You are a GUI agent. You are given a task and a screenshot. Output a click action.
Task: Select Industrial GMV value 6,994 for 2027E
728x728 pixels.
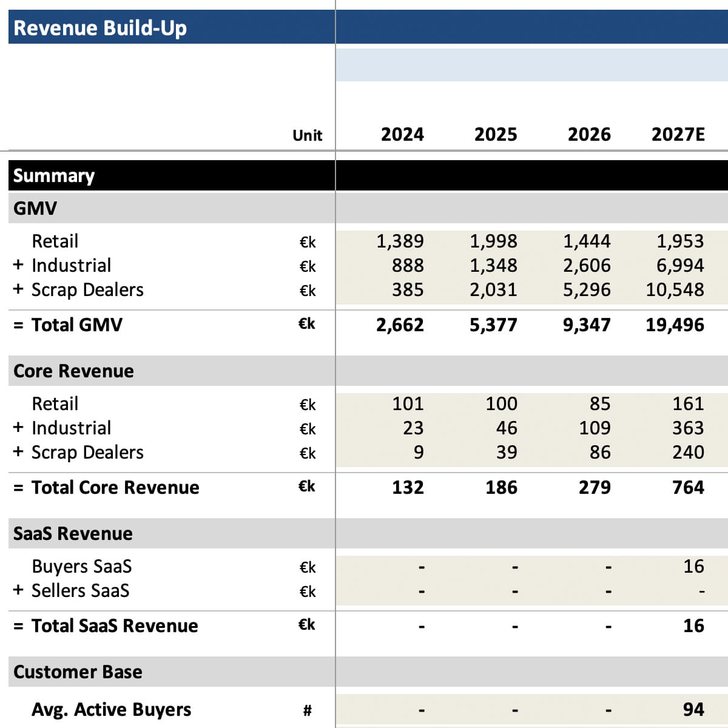[680, 265]
